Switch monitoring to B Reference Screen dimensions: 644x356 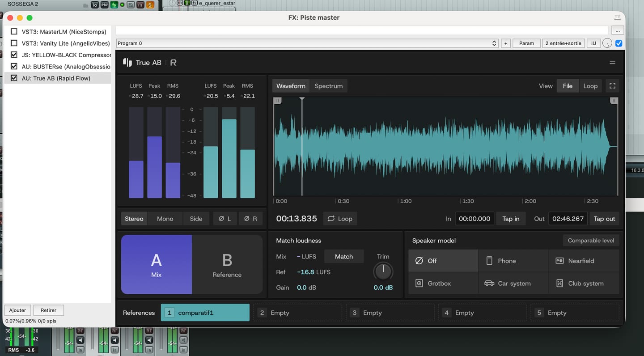click(x=227, y=264)
